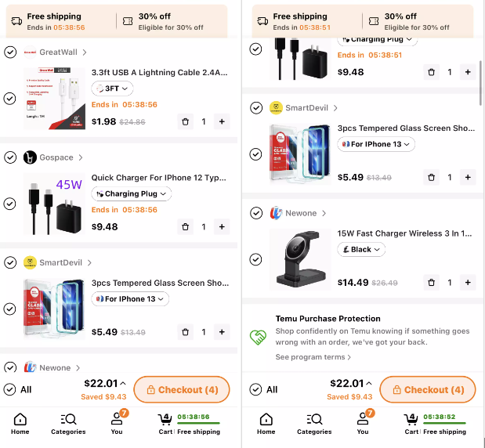The image size is (485, 448).
Task: Toggle the Gospace store checkbox
Action: [x=10, y=157]
